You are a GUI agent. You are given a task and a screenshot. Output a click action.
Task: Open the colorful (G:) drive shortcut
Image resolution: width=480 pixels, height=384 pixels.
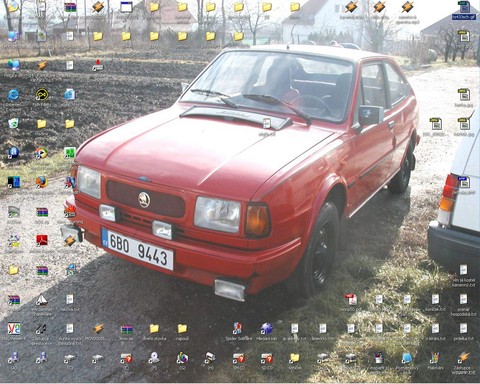point(182,358)
